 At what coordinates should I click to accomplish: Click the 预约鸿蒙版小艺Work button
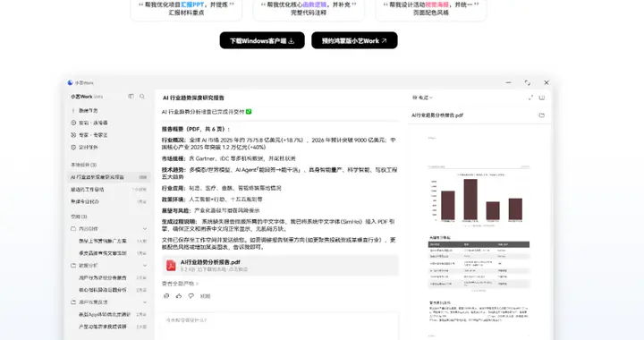[x=354, y=40]
